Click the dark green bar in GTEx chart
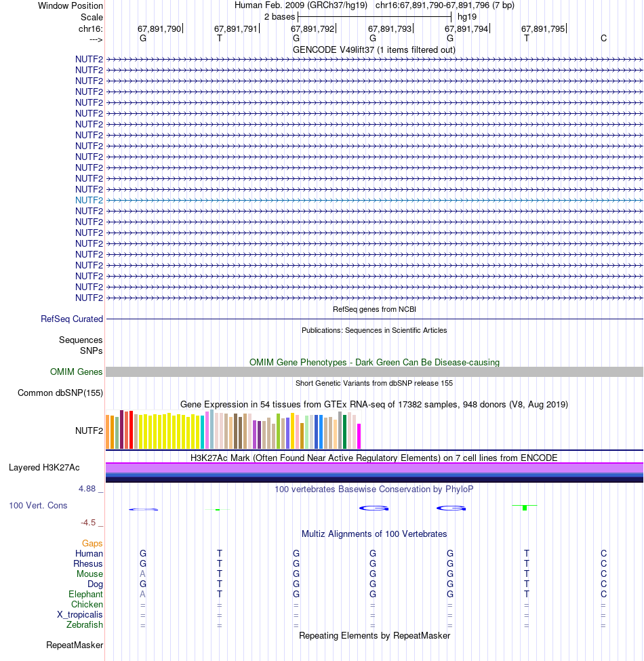This screenshot has width=644, height=661. pos(345,432)
